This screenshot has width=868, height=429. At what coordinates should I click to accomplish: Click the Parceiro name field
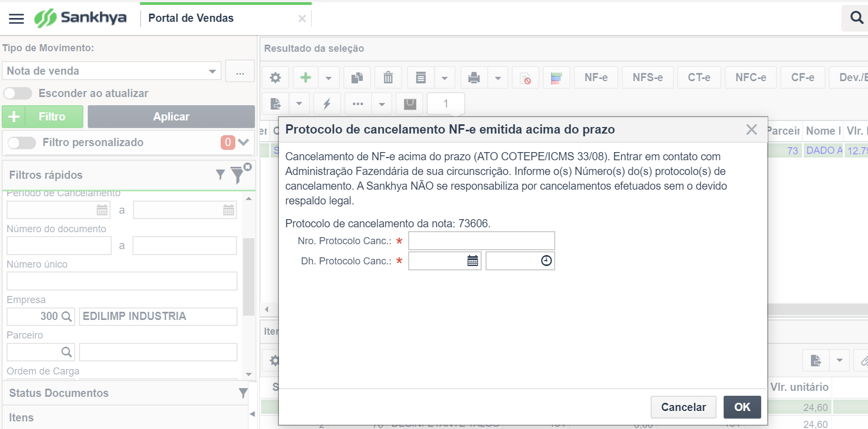pos(158,352)
